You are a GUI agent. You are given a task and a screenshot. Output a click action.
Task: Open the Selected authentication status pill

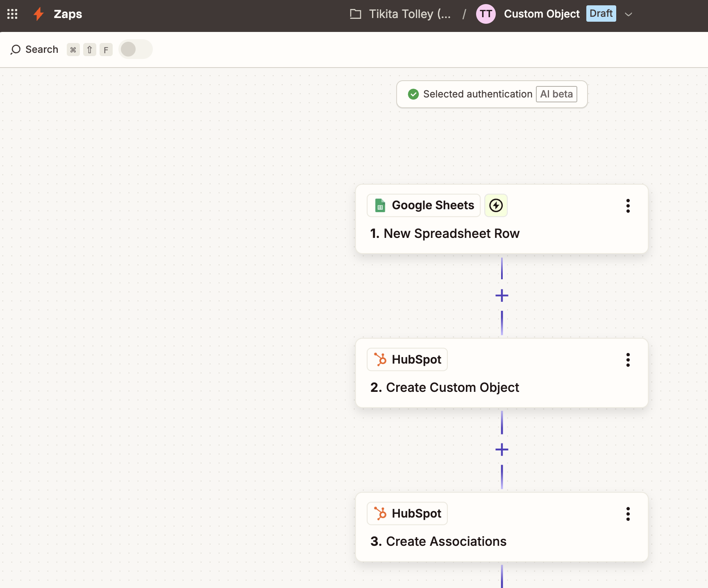click(492, 94)
